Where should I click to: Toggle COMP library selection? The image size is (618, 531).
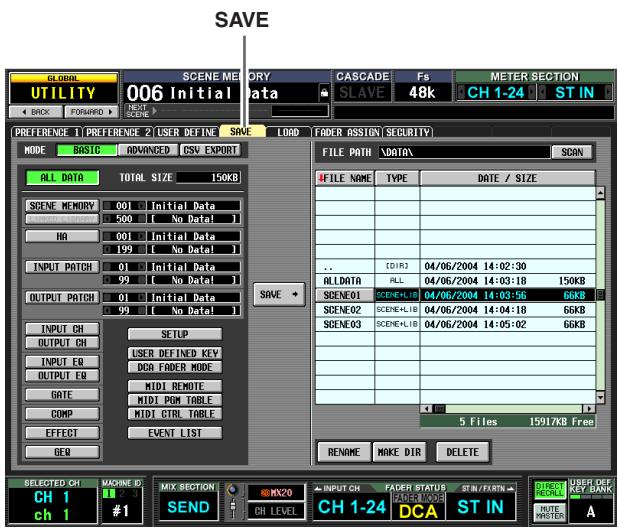coord(62,414)
